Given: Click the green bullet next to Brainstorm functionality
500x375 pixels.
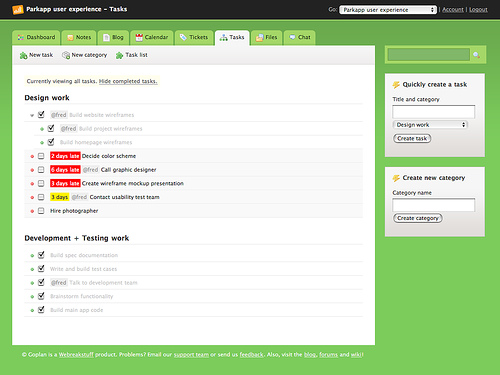Looking at the screenshot, I should [x=32, y=297].
